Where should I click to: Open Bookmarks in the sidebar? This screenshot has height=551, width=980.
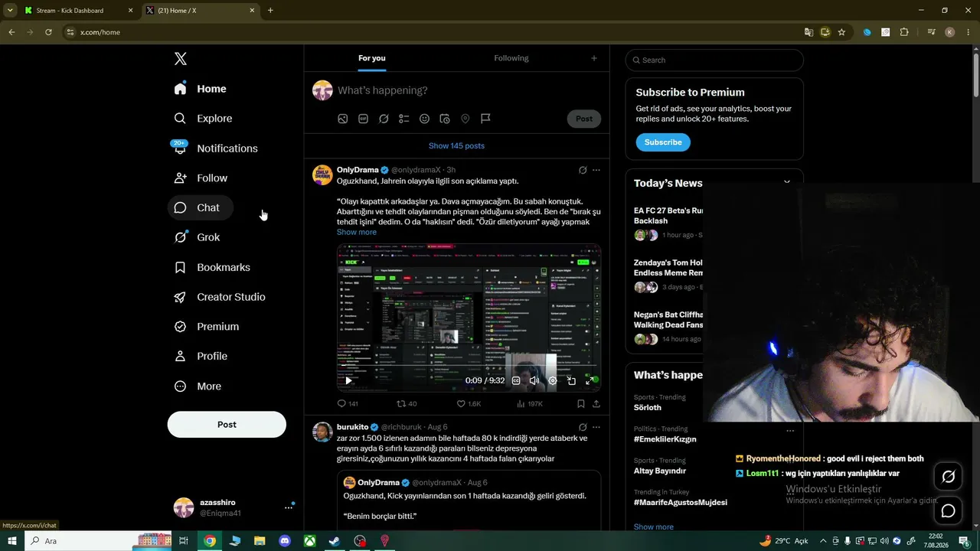pyautogui.click(x=213, y=267)
